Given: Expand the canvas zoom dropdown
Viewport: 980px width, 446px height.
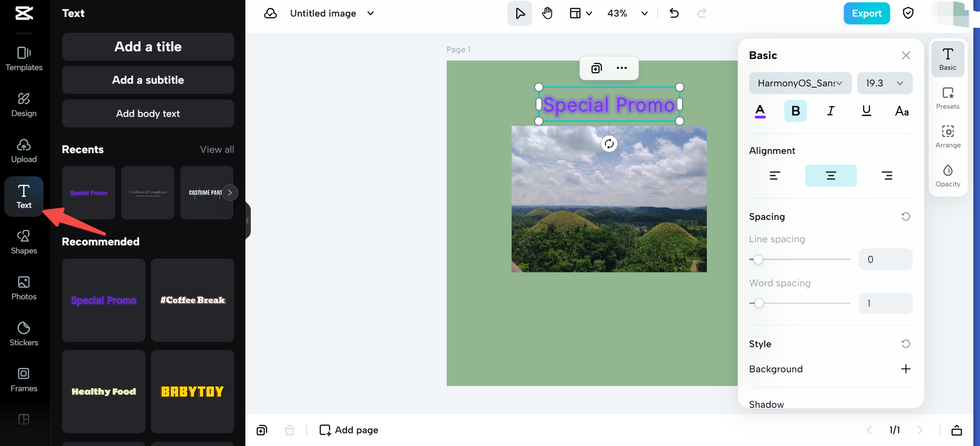Looking at the screenshot, I should (644, 13).
